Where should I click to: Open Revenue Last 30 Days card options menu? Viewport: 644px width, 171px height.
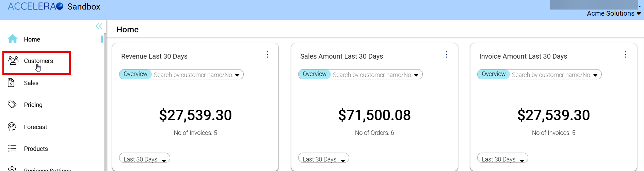[x=268, y=55]
